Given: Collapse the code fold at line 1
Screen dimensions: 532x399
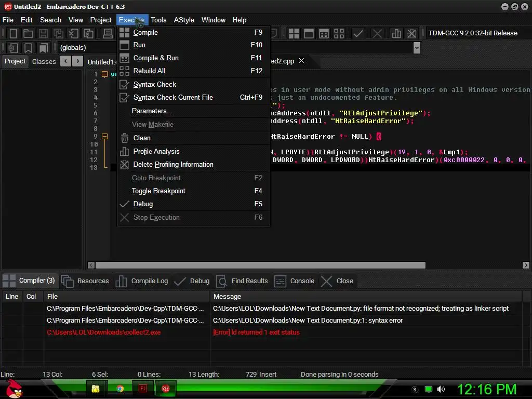Looking at the screenshot, I should 105,74.
